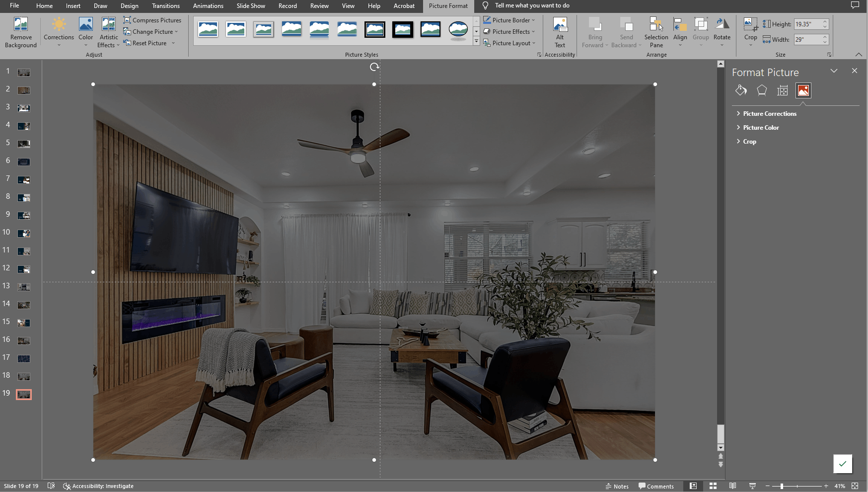The width and height of the screenshot is (868, 492).
Task: Open Effects tab in Format Picture pane
Action: pyautogui.click(x=762, y=90)
